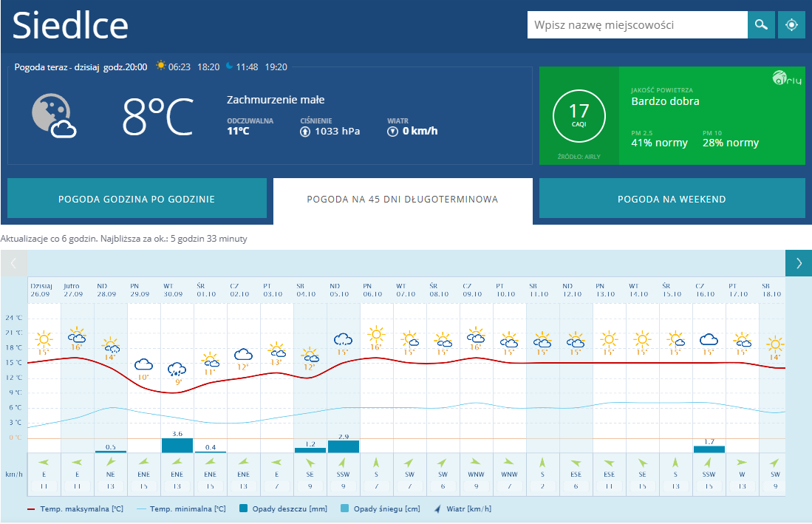Viewport: 812px width, 524px height.
Task: Click the 17 CAQI air quality circle
Action: pos(579,116)
